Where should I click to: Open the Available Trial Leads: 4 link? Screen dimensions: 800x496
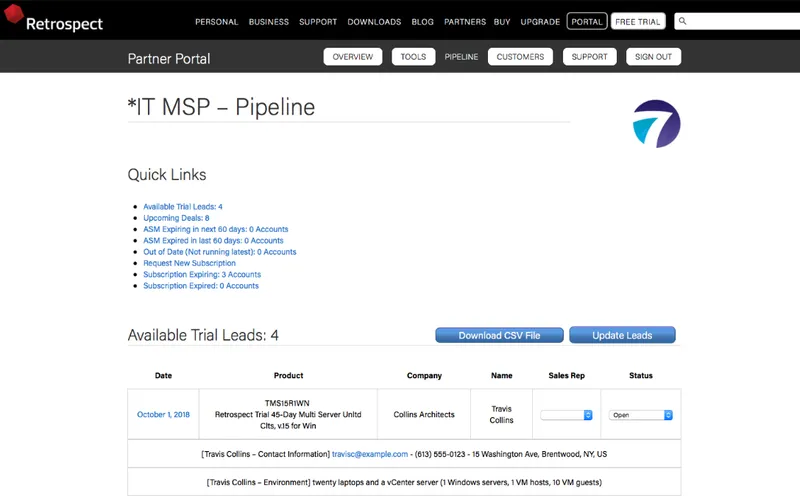[183, 207]
